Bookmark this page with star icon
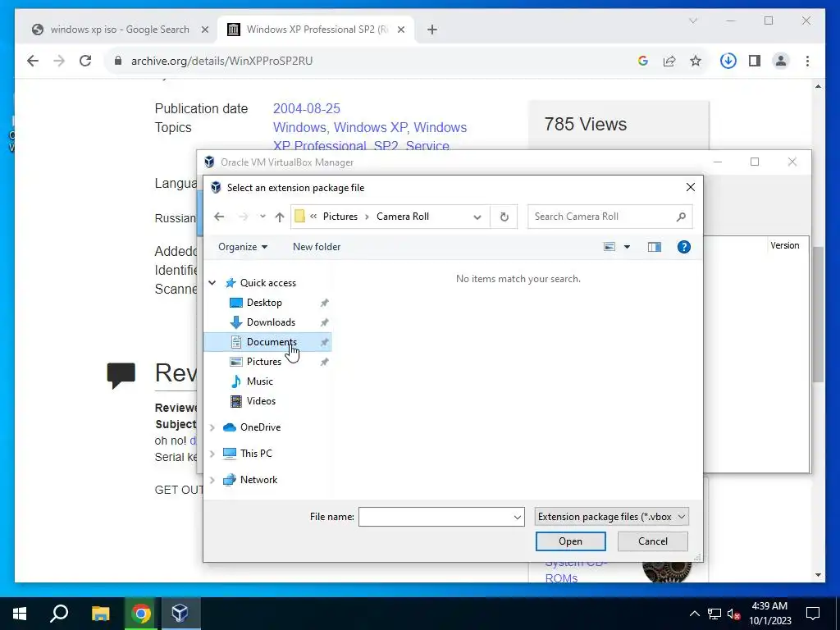 click(x=696, y=61)
